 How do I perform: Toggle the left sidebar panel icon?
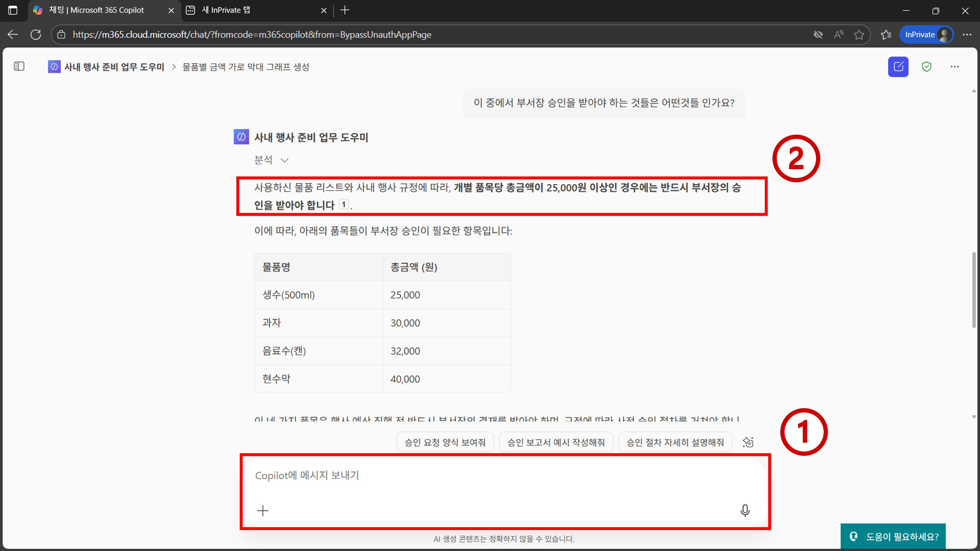pyautogui.click(x=19, y=67)
